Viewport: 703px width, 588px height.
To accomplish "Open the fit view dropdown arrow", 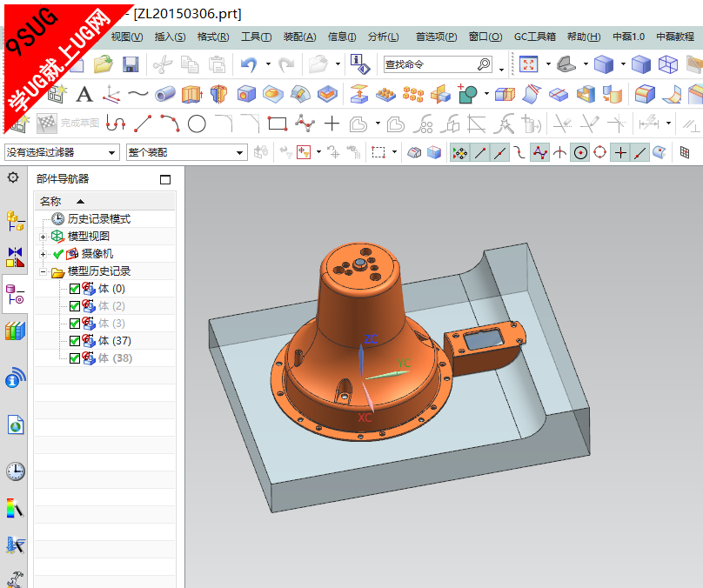I will [x=548, y=64].
